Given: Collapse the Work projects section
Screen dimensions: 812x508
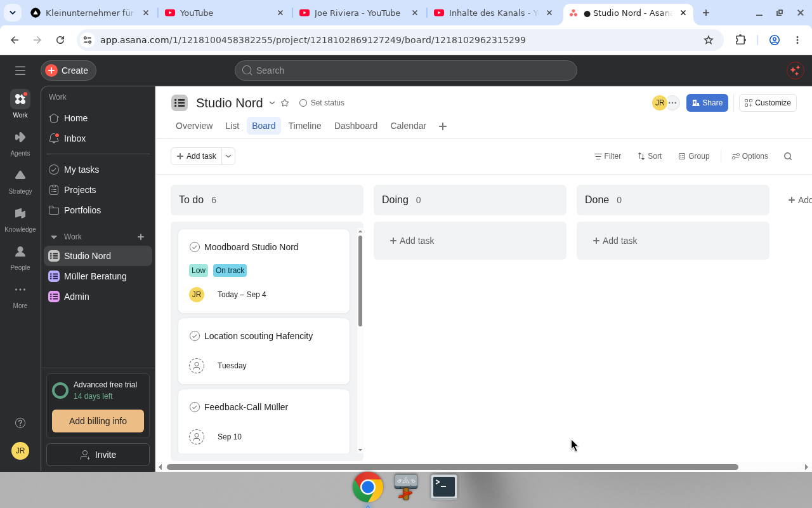Looking at the screenshot, I should (x=54, y=237).
